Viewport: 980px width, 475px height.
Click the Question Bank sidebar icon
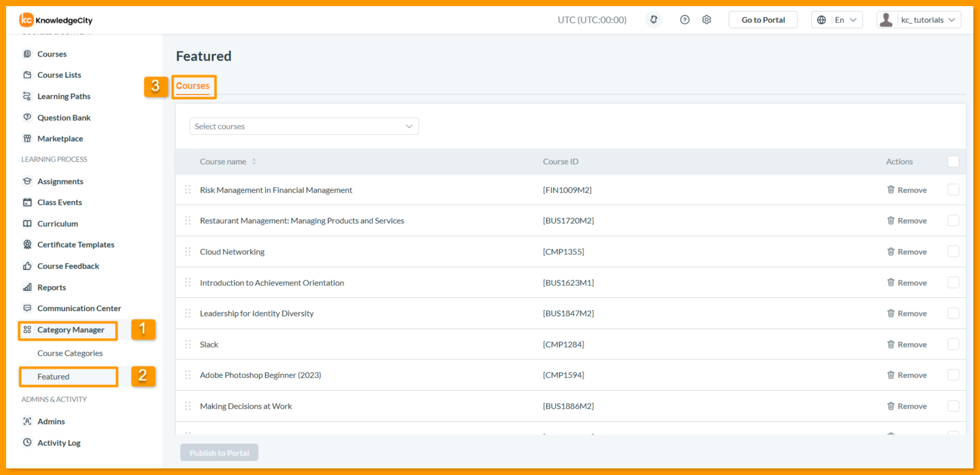(x=28, y=118)
